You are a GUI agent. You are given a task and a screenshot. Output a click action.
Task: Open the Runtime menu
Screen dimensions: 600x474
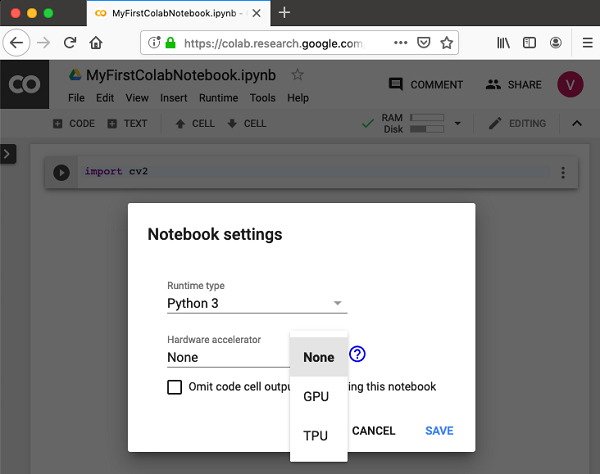218,98
